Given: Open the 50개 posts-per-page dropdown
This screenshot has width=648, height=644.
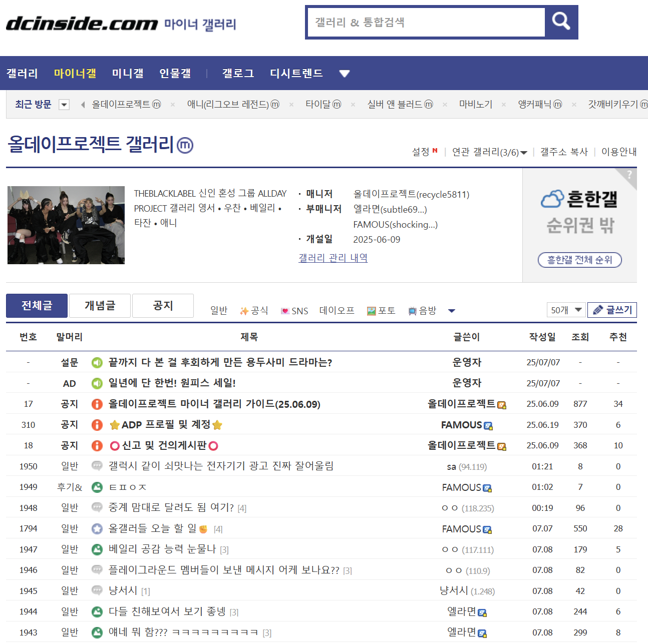Looking at the screenshot, I should coord(566,310).
